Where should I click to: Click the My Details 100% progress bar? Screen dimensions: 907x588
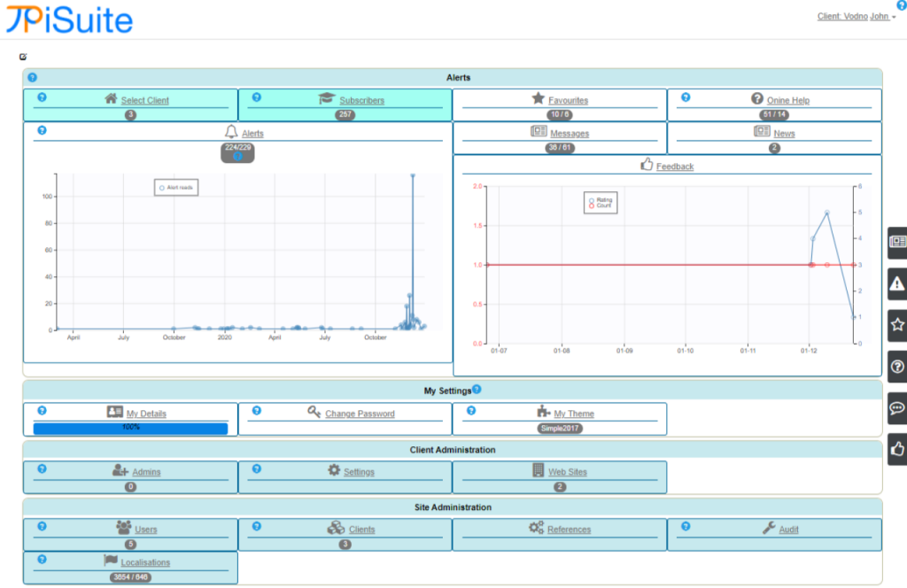point(130,428)
